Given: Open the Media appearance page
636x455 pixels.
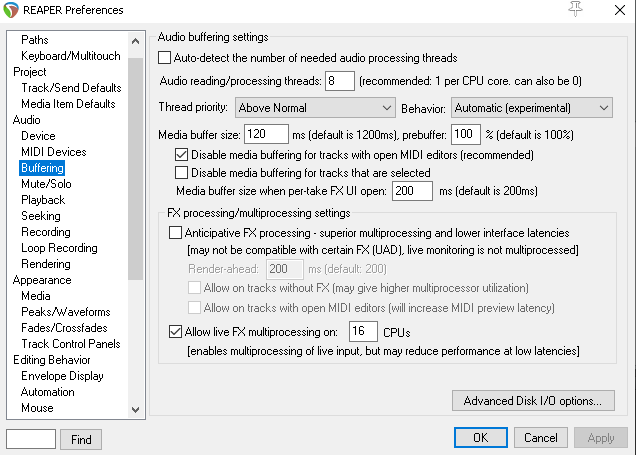Looking at the screenshot, I should (36, 296).
